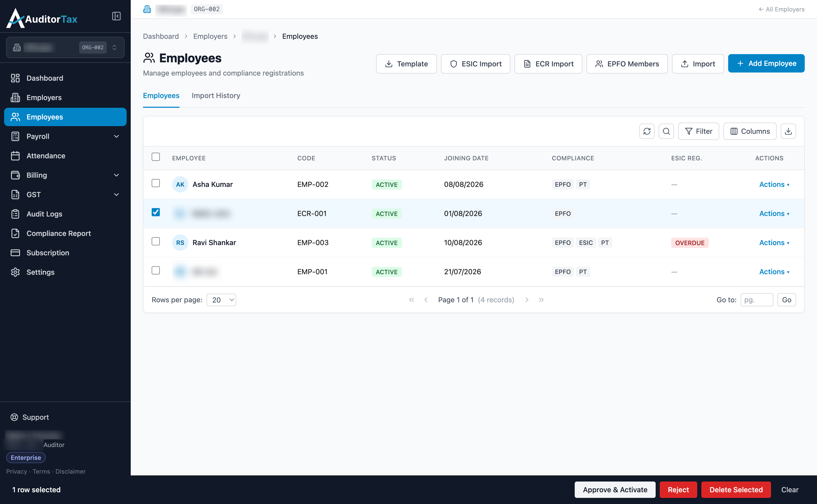Click the Approve & Activate button
Screen dimensions: 817x504
(615, 490)
